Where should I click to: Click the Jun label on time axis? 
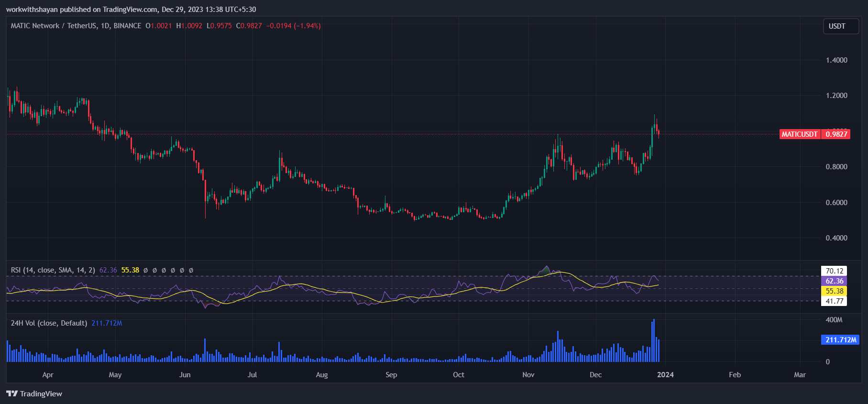pyautogui.click(x=185, y=375)
